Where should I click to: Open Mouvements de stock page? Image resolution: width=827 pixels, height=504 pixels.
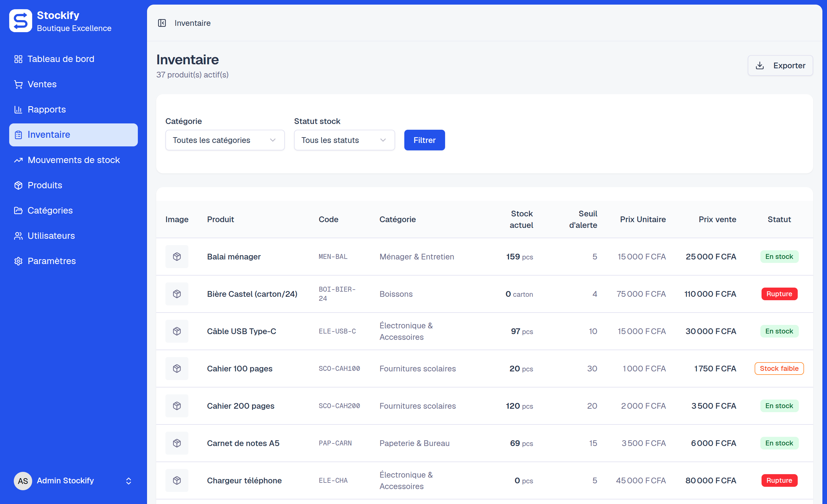(73, 160)
